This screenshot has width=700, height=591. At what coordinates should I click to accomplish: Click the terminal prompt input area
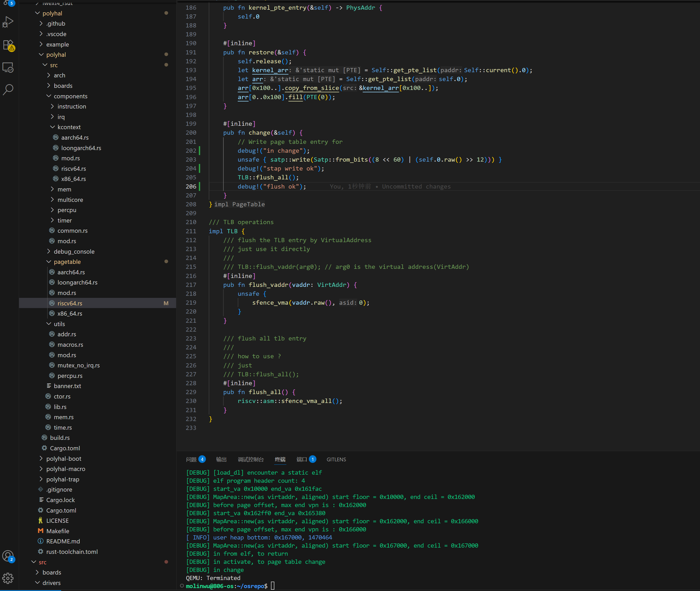point(273,586)
